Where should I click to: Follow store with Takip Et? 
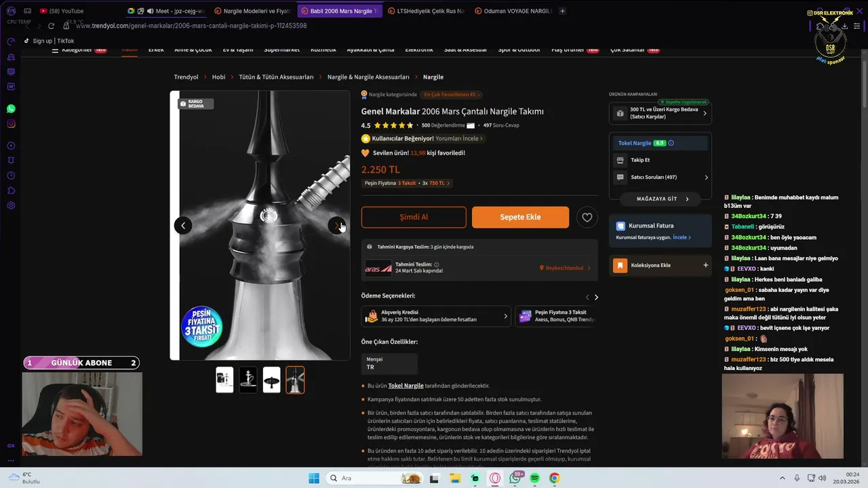pos(640,160)
